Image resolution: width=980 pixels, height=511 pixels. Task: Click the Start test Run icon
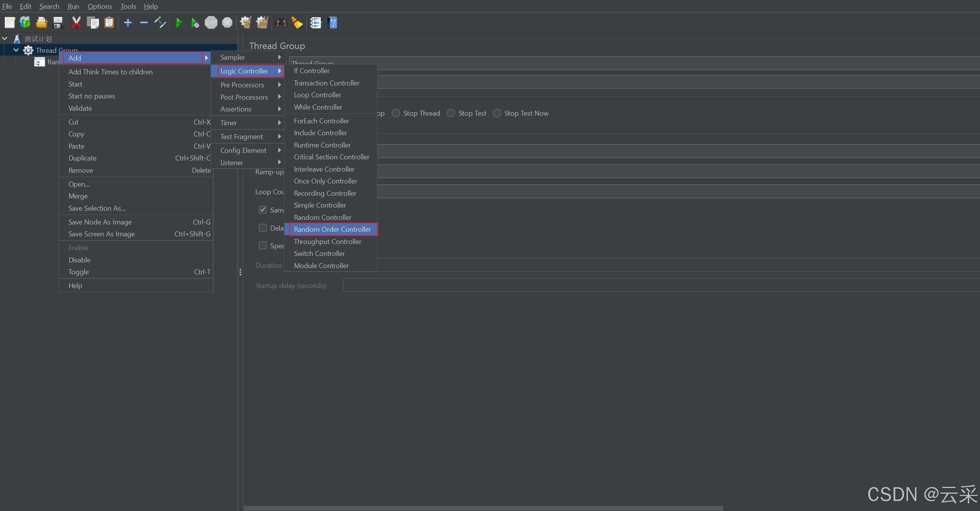(x=179, y=23)
